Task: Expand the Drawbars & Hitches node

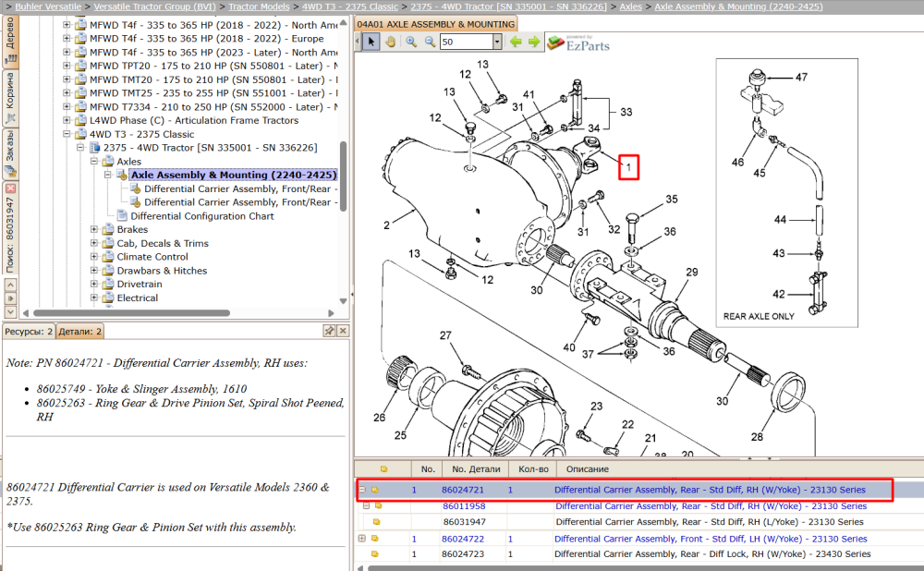Action: click(93, 271)
